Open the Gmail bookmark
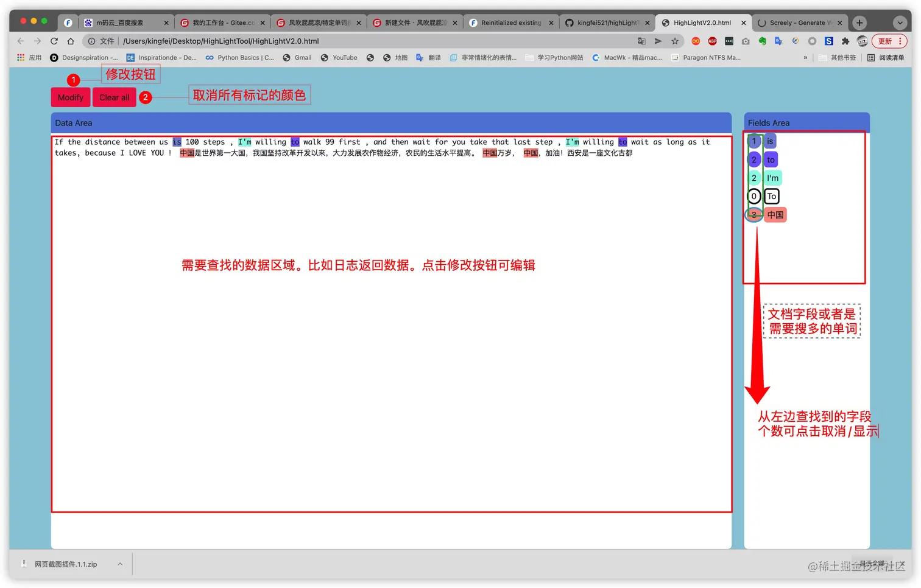Viewport: 921px width, 588px height. pyautogui.click(x=297, y=58)
